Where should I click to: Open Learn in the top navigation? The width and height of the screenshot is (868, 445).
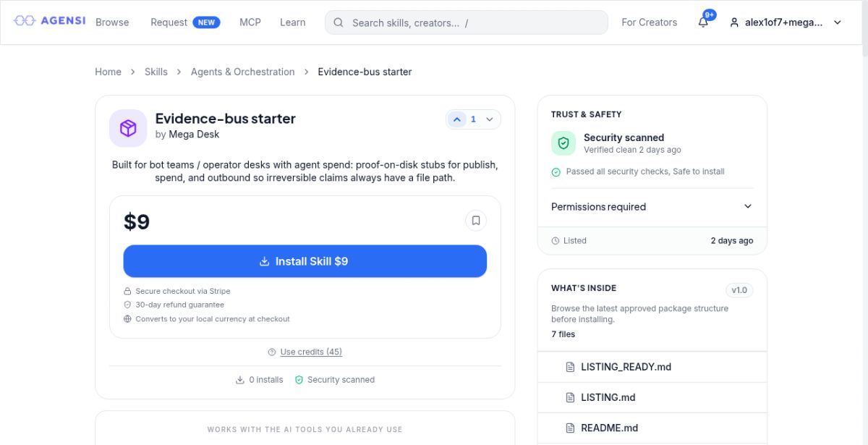pyautogui.click(x=293, y=22)
